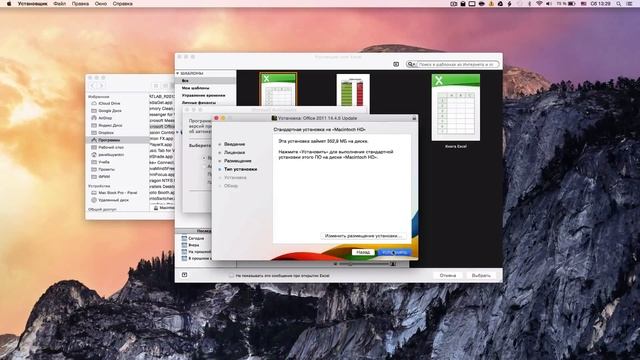Click the Вчера recent documents entry
The height and width of the screenshot is (360, 640).
tap(193, 245)
